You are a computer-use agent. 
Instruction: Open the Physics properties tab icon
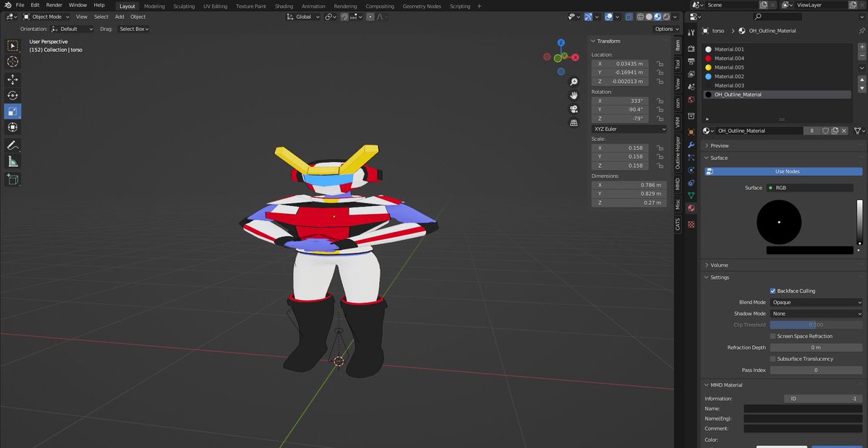click(x=691, y=170)
